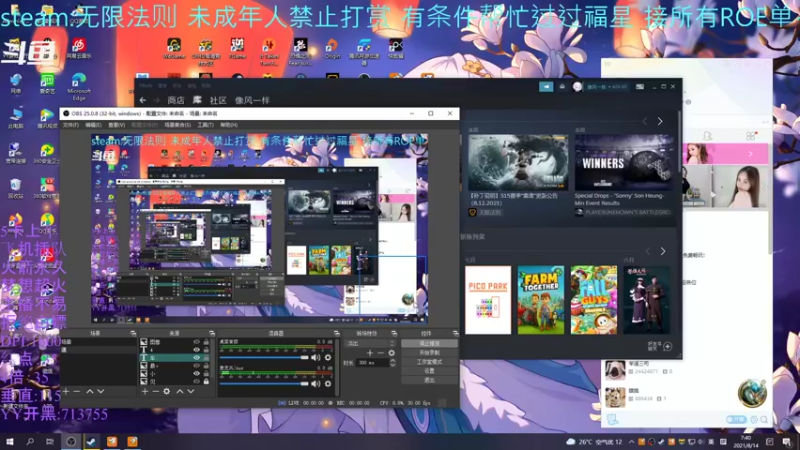Open Steam account name dropdown
This screenshot has width=800, height=450.
click(607, 87)
